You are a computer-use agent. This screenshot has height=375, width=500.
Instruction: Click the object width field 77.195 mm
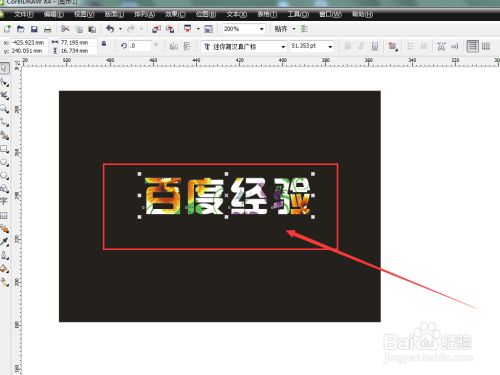(x=78, y=42)
